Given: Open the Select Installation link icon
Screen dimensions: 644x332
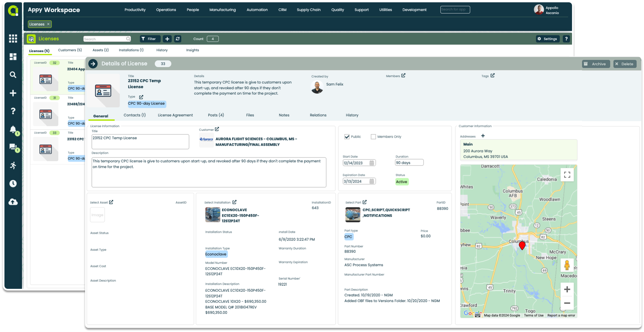Looking at the screenshot, I should click(234, 202).
